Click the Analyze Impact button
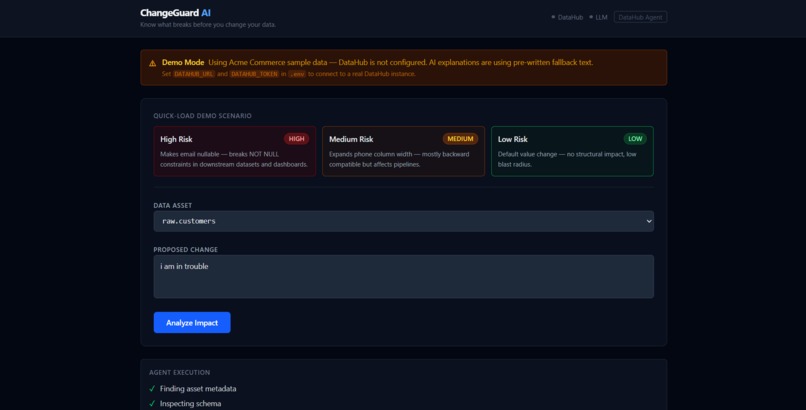This screenshot has height=410, width=806. coord(192,322)
